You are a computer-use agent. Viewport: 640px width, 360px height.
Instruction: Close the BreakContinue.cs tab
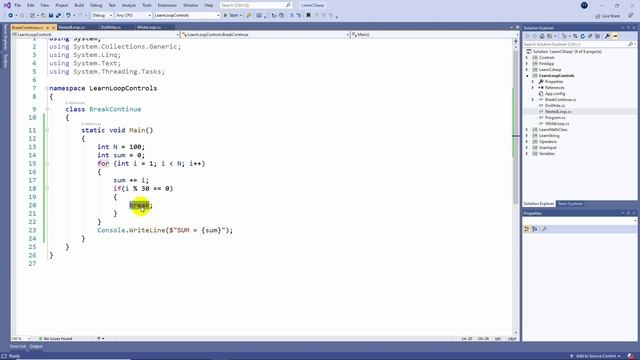pyautogui.click(x=53, y=27)
